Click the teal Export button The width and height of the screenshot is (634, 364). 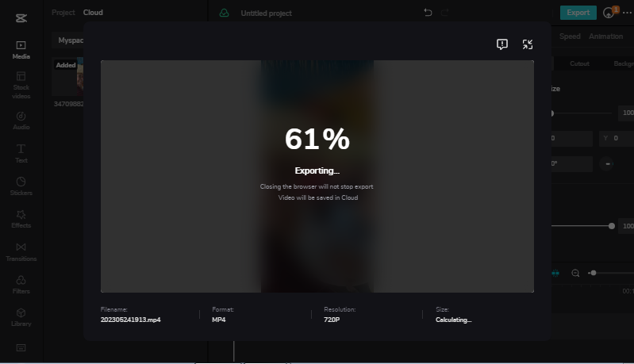point(578,13)
